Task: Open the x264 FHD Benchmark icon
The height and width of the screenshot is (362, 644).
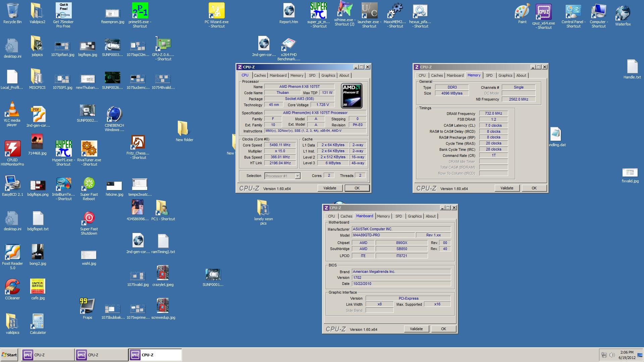Action: pyautogui.click(x=289, y=49)
